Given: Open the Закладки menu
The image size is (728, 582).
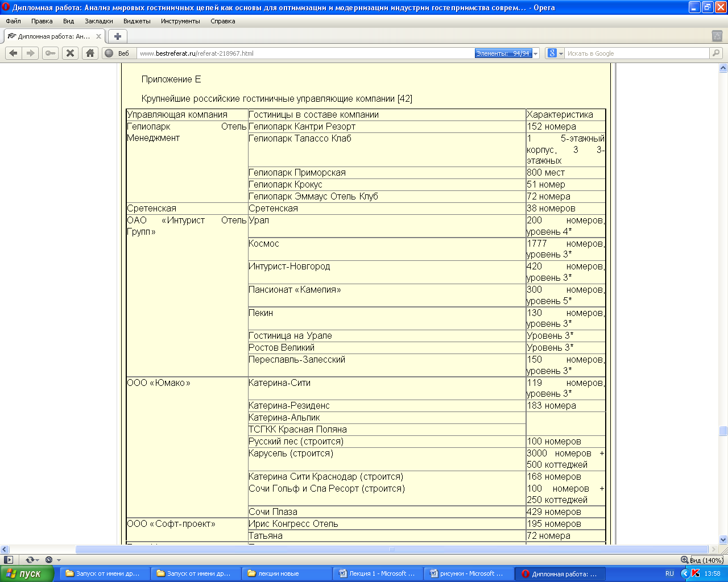Looking at the screenshot, I should (x=99, y=21).
